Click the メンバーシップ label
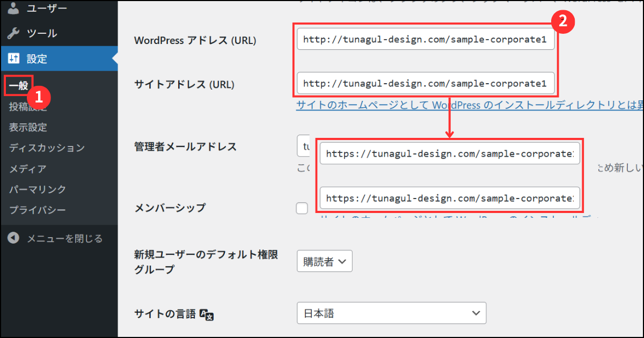 click(x=170, y=208)
